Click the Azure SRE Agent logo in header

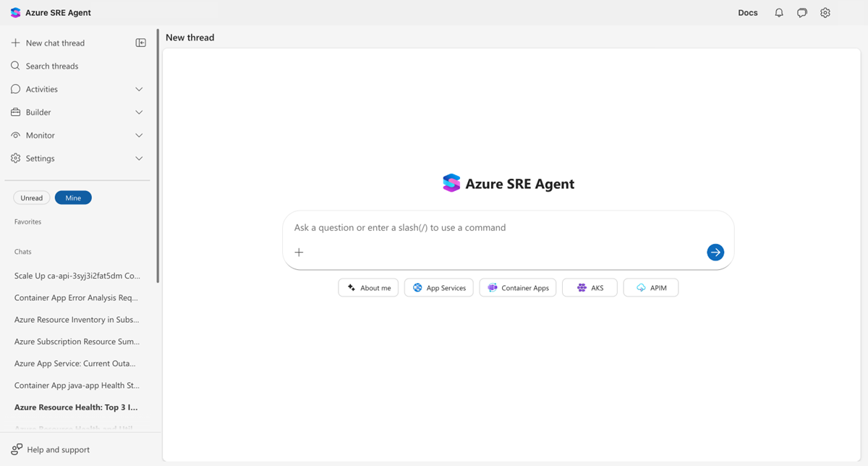(15, 12)
